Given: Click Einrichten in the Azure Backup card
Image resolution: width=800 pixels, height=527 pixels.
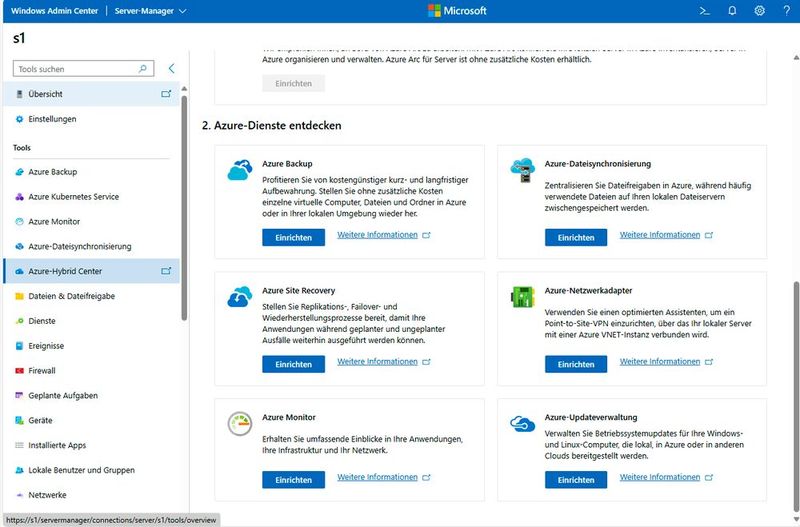Looking at the screenshot, I should [293, 237].
